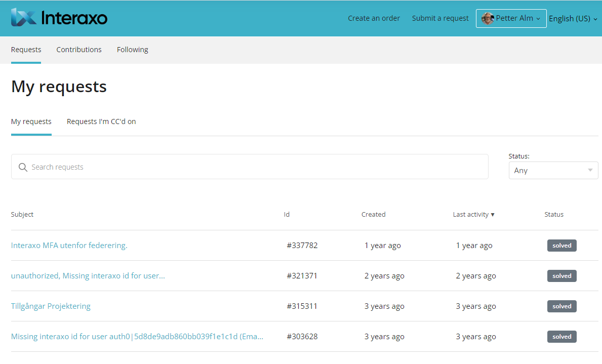Open request unauthorized, Missing interaxo id for user

88,276
